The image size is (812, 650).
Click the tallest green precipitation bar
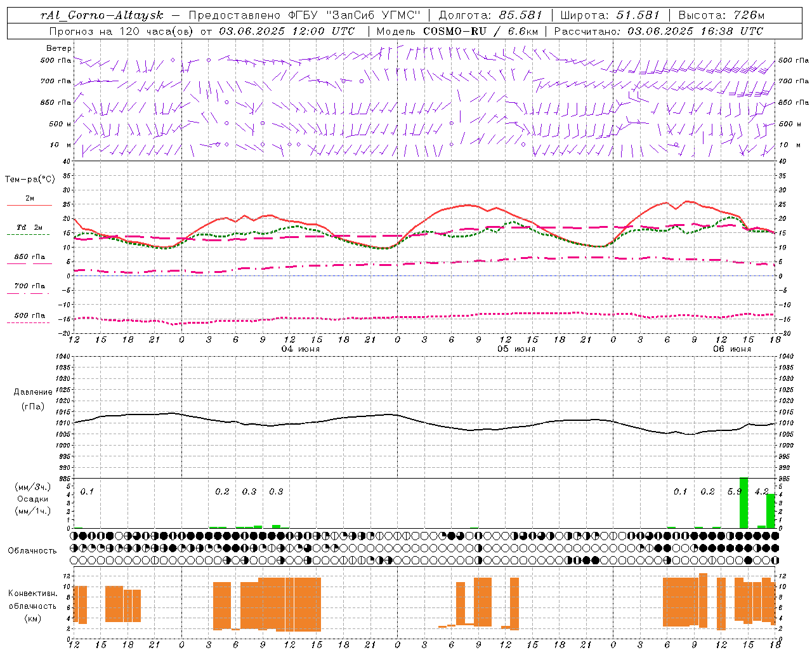(744, 503)
